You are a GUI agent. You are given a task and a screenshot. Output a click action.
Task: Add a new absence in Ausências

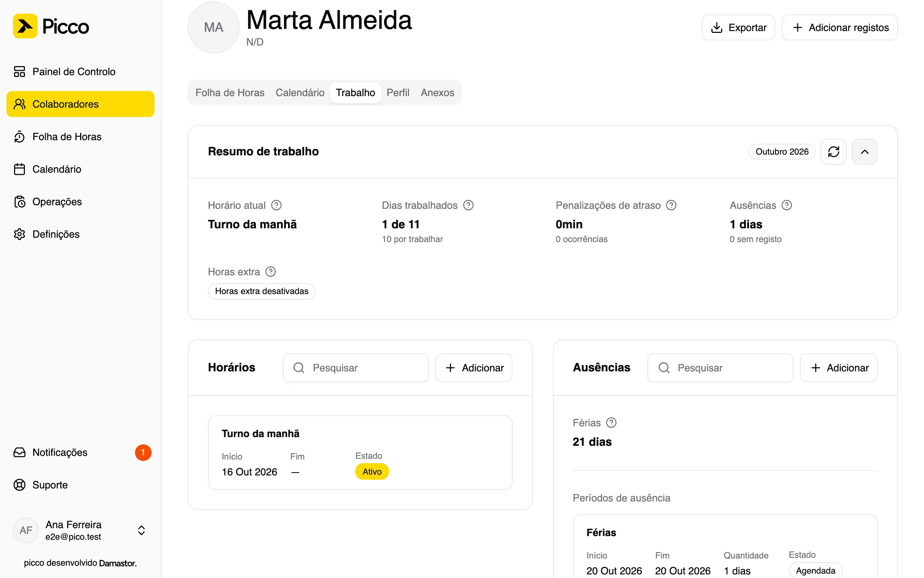coord(838,368)
